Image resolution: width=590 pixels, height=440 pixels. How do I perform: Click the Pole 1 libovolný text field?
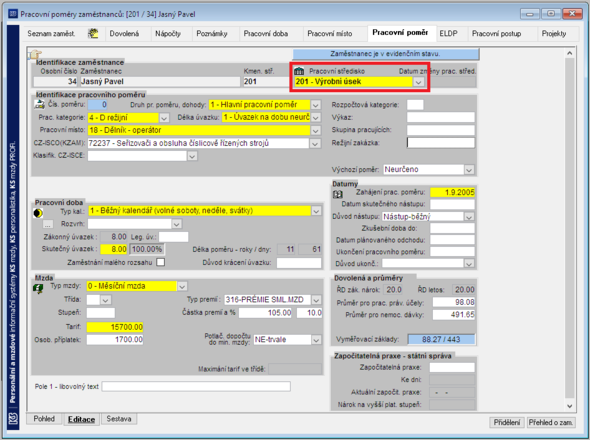coord(196,386)
